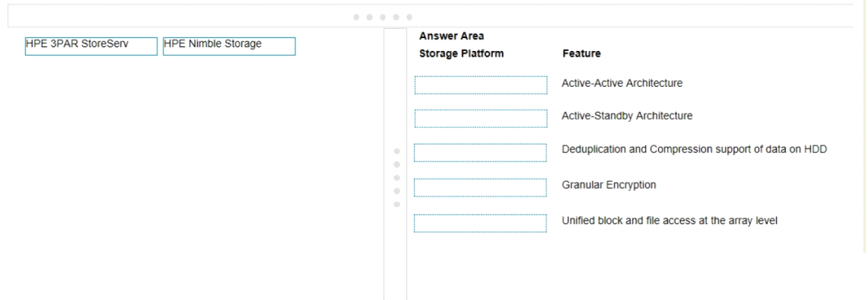Screen dimensions: 868x300
Task: Click the Granular Encryption text
Action: click(x=609, y=185)
